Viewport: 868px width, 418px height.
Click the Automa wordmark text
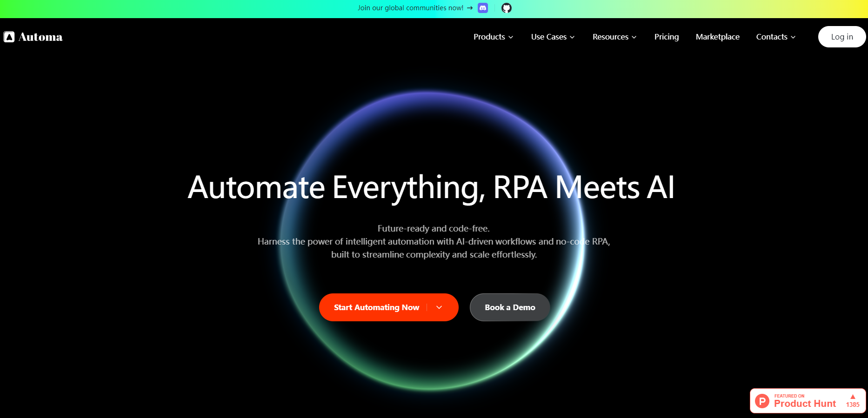pos(40,37)
